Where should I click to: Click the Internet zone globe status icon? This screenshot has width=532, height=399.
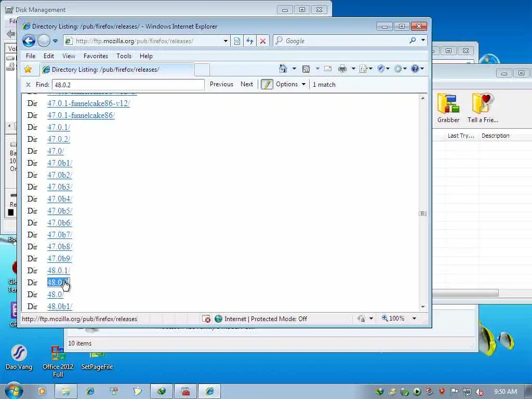219,319
